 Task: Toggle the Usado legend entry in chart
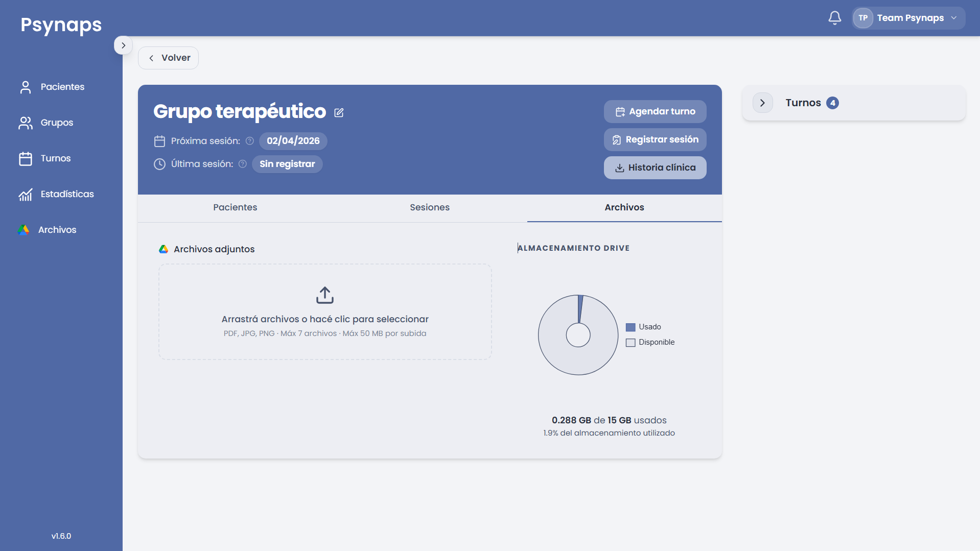[643, 327]
